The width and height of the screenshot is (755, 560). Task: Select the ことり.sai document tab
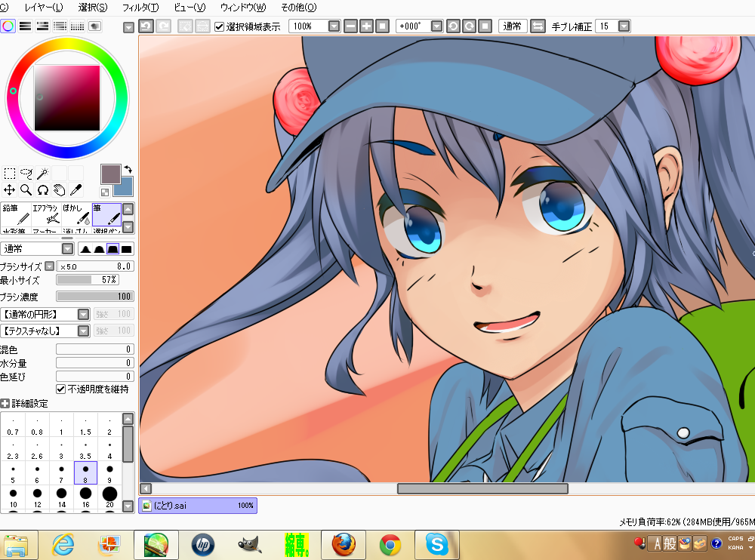tap(198, 506)
